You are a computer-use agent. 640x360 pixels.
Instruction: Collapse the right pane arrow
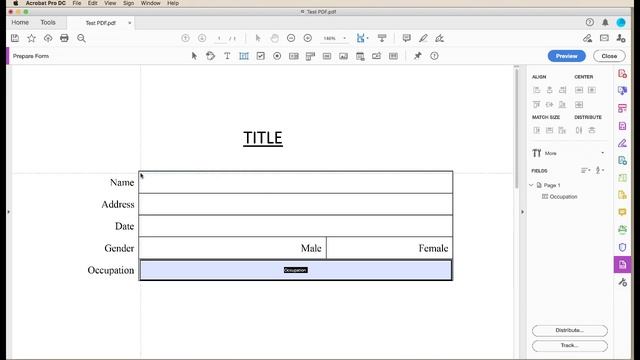pyautogui.click(x=522, y=212)
